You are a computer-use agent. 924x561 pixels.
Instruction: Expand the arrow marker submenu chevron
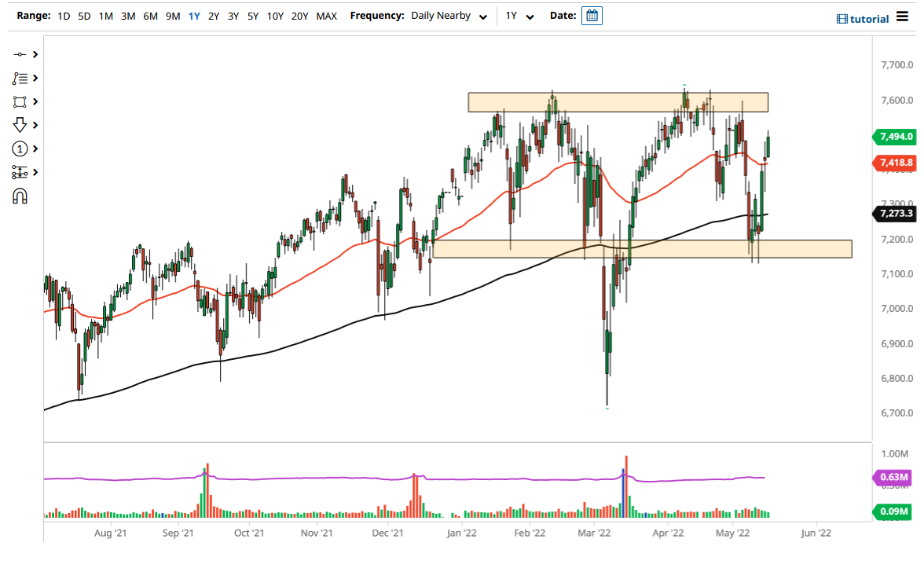[35, 125]
